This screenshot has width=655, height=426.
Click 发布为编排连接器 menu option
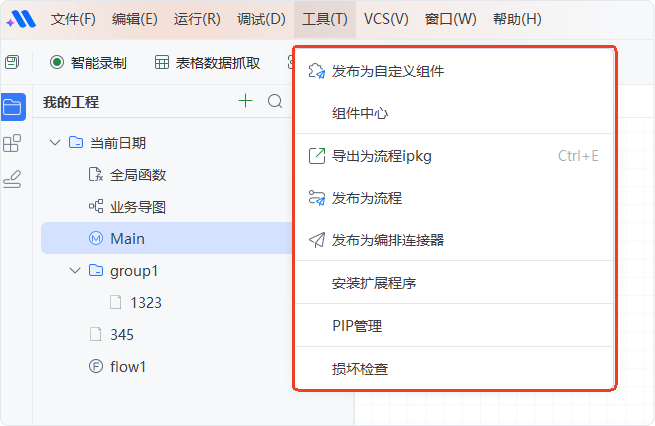coord(387,240)
